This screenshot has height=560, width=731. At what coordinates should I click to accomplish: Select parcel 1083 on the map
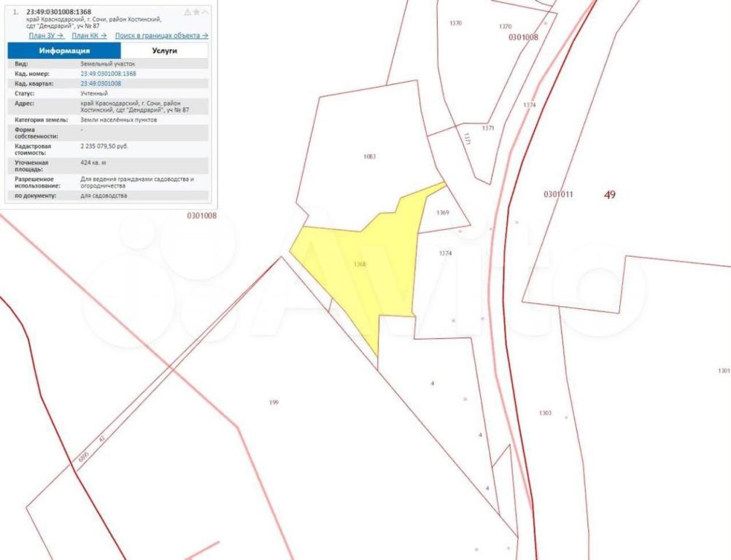point(369,157)
